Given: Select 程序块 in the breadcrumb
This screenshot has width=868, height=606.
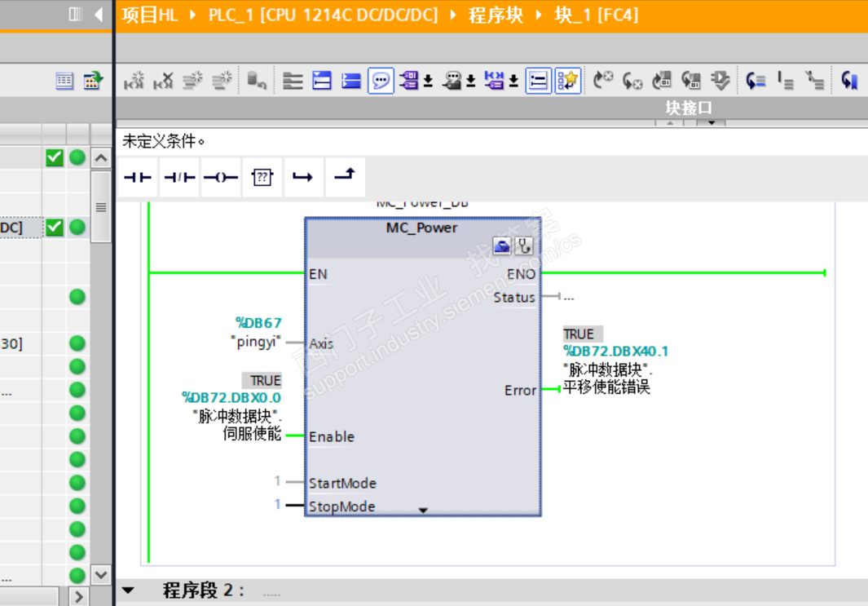Looking at the screenshot, I should coord(496,15).
